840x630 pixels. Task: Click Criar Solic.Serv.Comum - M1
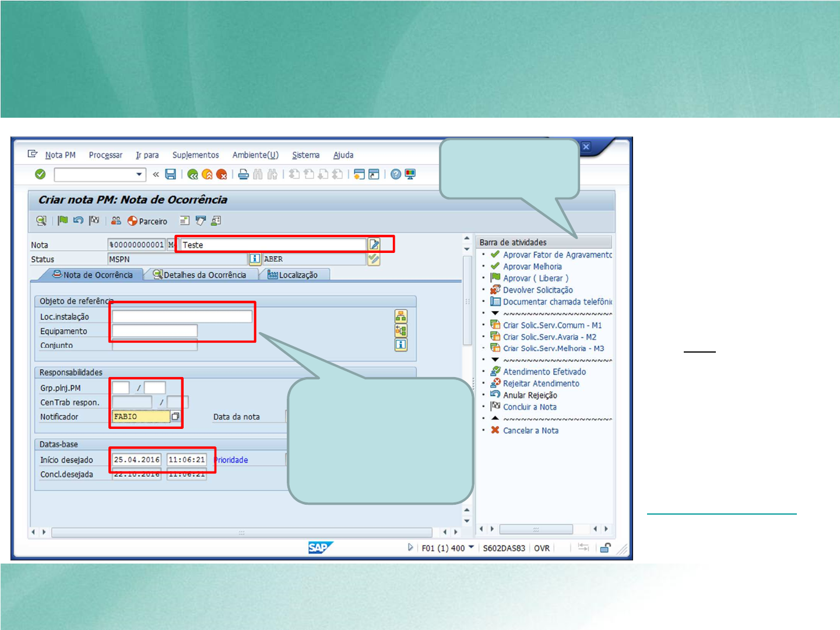pyautogui.click(x=552, y=325)
